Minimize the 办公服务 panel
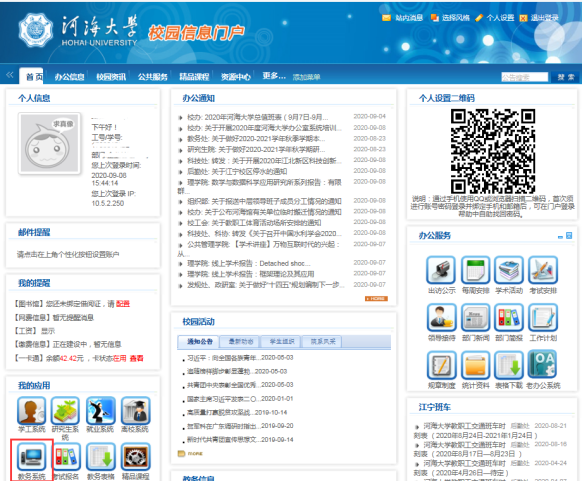Viewport: 583px width, 481px height. (x=560, y=236)
